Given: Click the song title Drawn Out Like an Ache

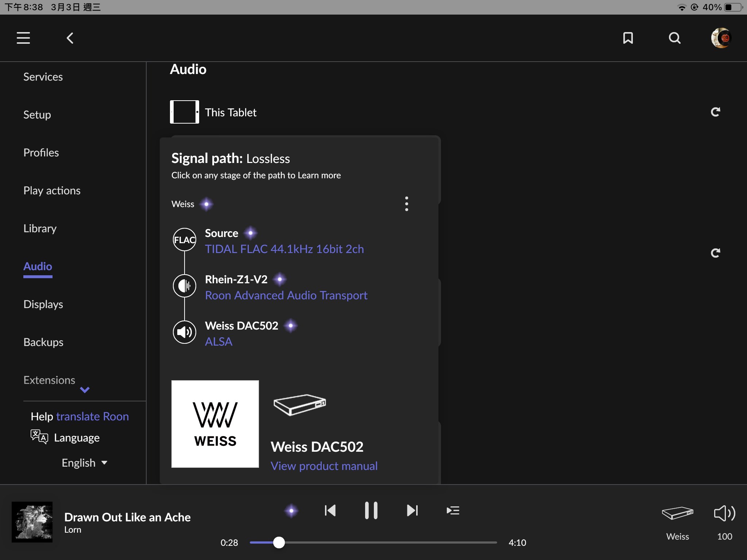Looking at the screenshot, I should [x=127, y=517].
